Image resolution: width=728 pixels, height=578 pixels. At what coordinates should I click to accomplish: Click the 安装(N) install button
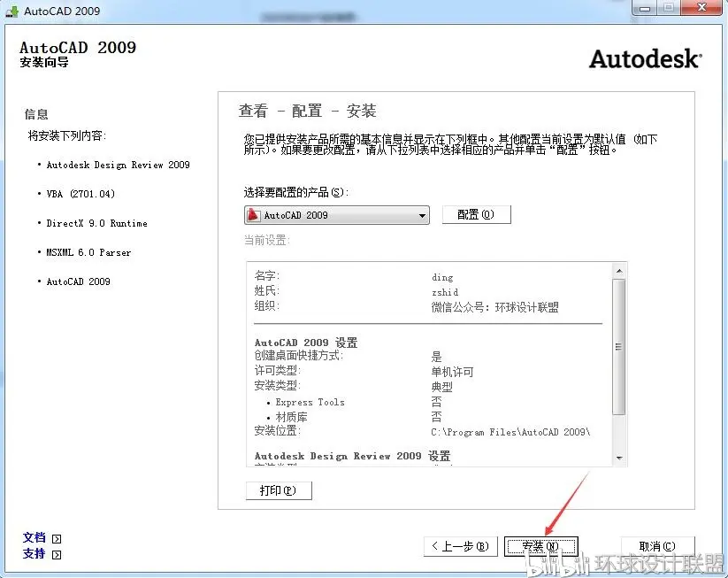coord(540,546)
